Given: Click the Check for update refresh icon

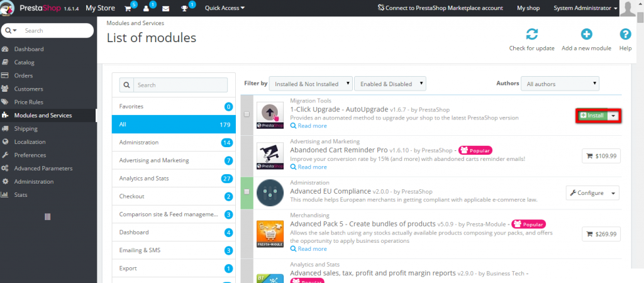Looking at the screenshot, I should pos(532,35).
